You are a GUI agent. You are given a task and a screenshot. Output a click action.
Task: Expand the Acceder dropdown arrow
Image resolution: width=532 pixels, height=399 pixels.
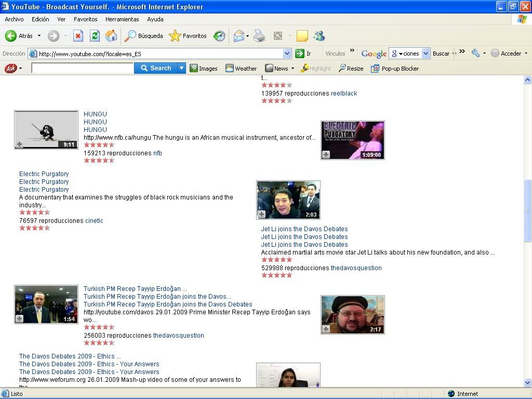coord(526,54)
